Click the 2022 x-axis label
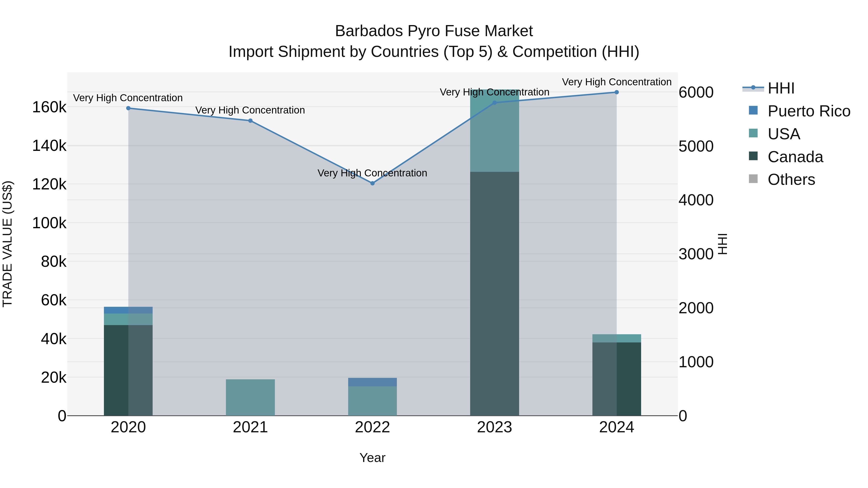The height and width of the screenshot is (488, 868). 372,427
